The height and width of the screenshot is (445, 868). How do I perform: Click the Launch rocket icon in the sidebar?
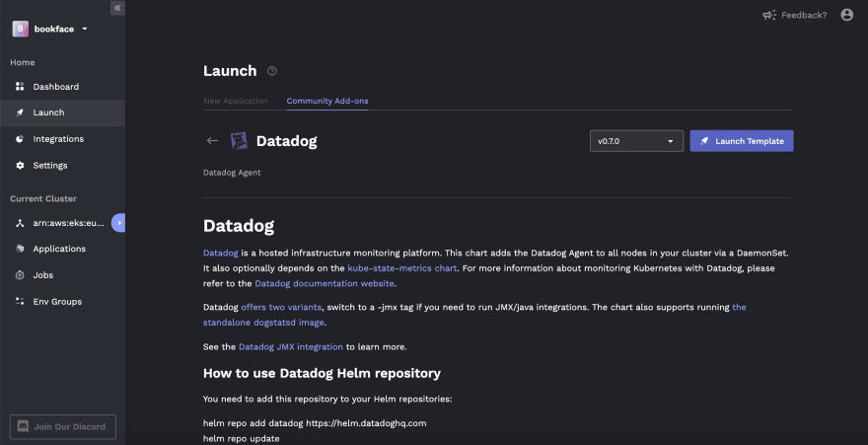[x=20, y=112]
